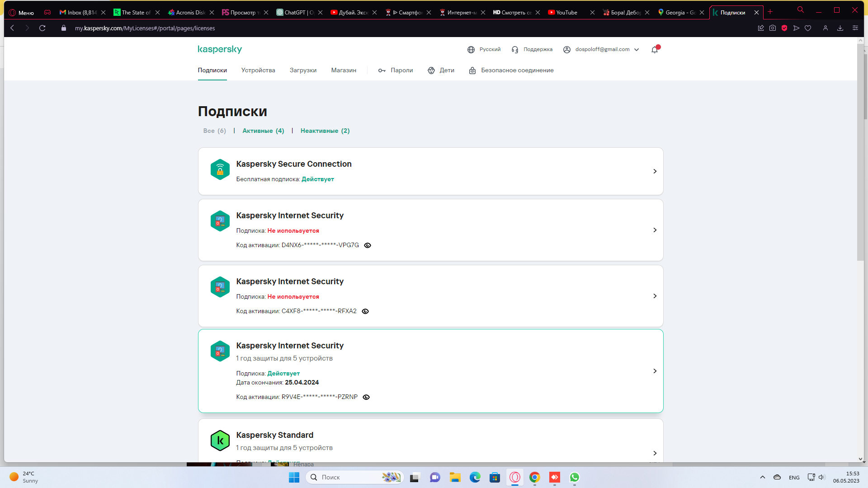The height and width of the screenshot is (488, 868).
Task: Reveal activation code R9V4E with eye icon
Action: [x=366, y=397]
